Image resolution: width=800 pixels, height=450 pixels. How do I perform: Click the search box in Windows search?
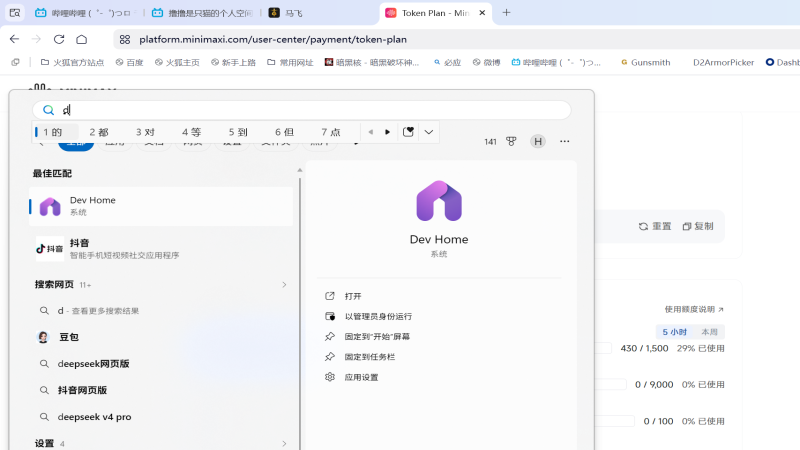pos(302,110)
